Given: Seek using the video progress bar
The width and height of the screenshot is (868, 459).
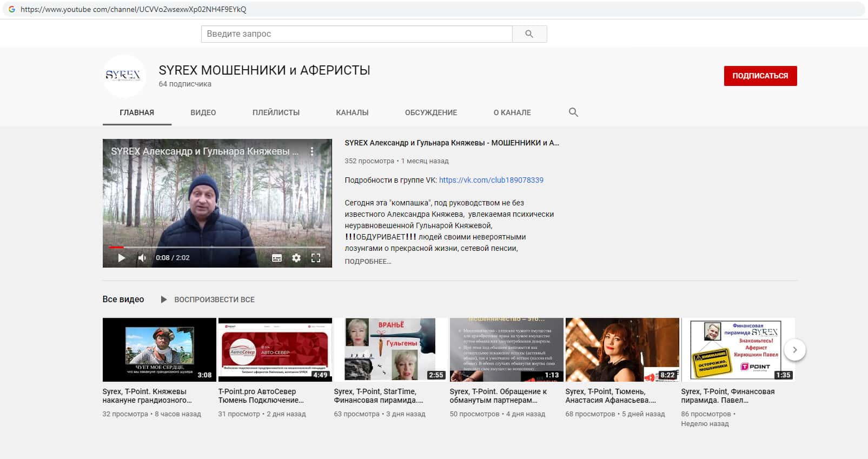Looking at the screenshot, I should [x=216, y=247].
